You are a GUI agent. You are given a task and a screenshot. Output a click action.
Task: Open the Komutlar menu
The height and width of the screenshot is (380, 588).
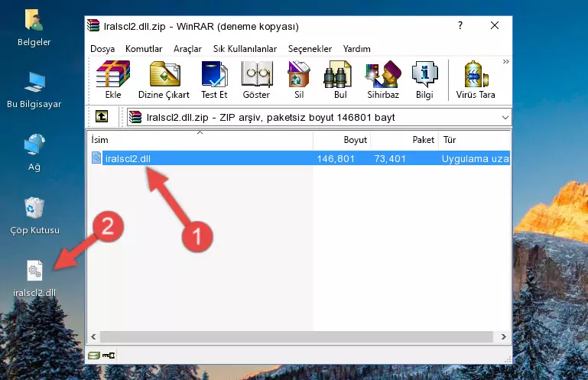click(x=144, y=49)
